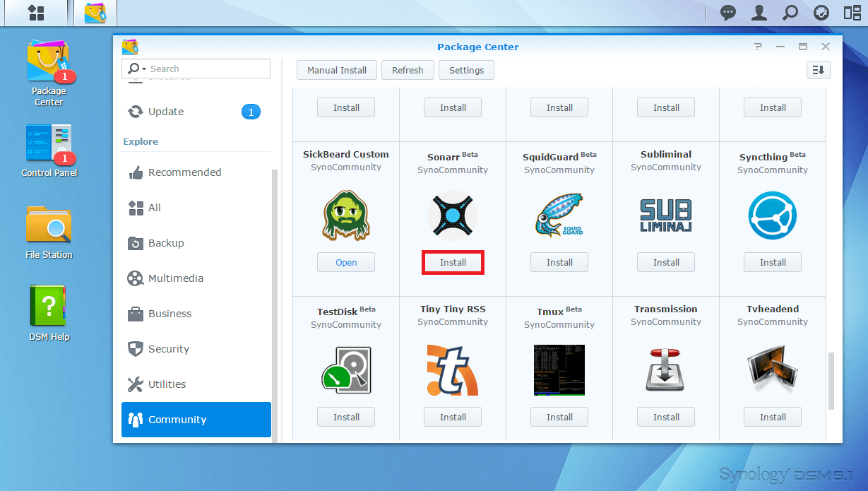Open the user options icon
The width and height of the screenshot is (868, 491).
pyautogui.click(x=759, y=13)
